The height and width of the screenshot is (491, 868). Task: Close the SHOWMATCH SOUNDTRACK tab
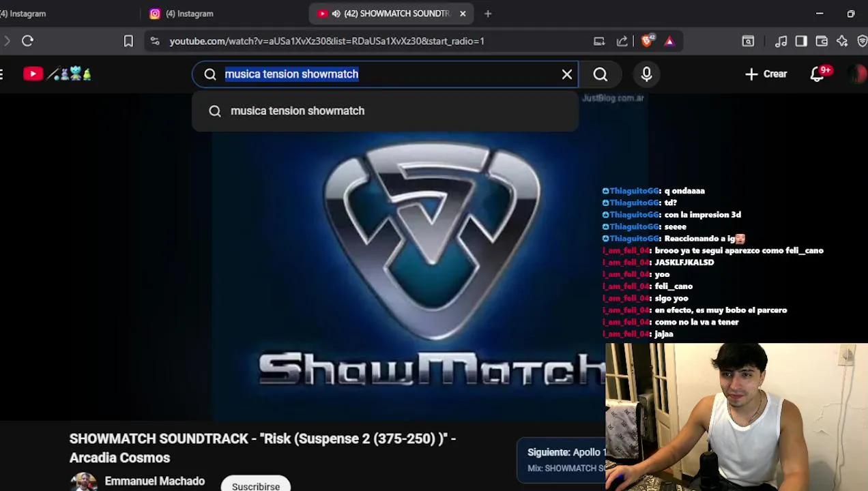pos(463,14)
